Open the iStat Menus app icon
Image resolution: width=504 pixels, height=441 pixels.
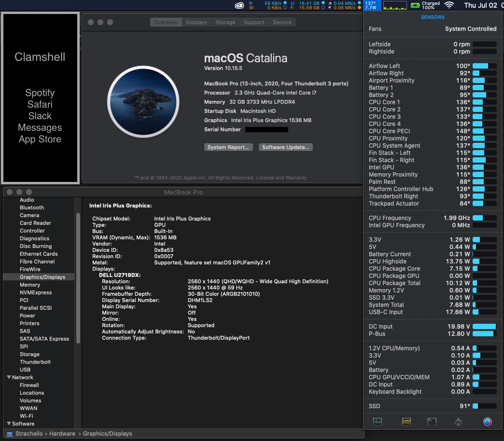(488, 422)
